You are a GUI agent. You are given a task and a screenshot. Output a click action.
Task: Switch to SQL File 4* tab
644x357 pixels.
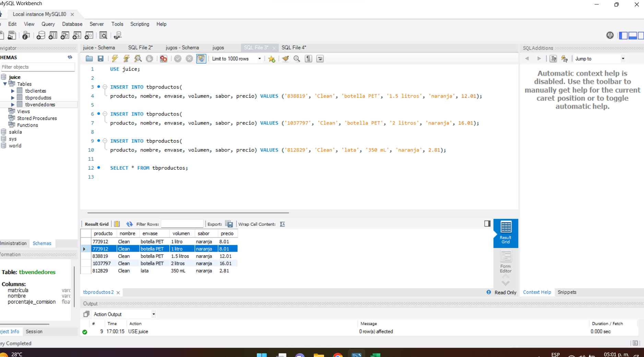[294, 48]
